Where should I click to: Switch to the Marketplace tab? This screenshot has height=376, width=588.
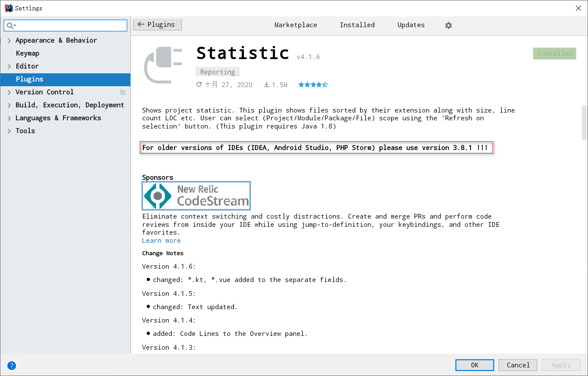coord(296,25)
